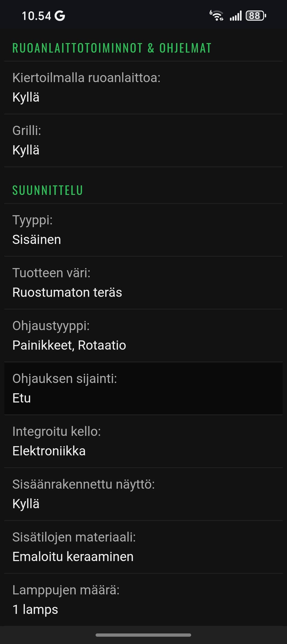This screenshot has width=287, height=644.
Task: Tap the Wi-Fi status icon
Action: [x=216, y=16]
